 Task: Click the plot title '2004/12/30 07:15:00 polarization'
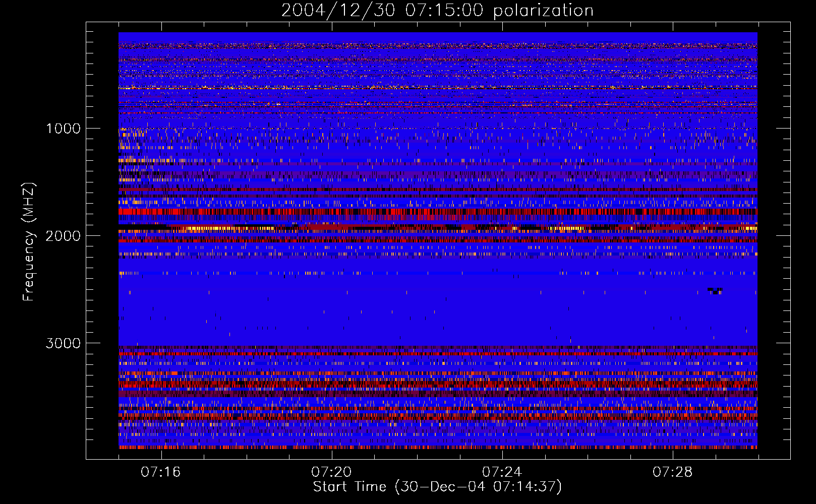click(x=437, y=11)
